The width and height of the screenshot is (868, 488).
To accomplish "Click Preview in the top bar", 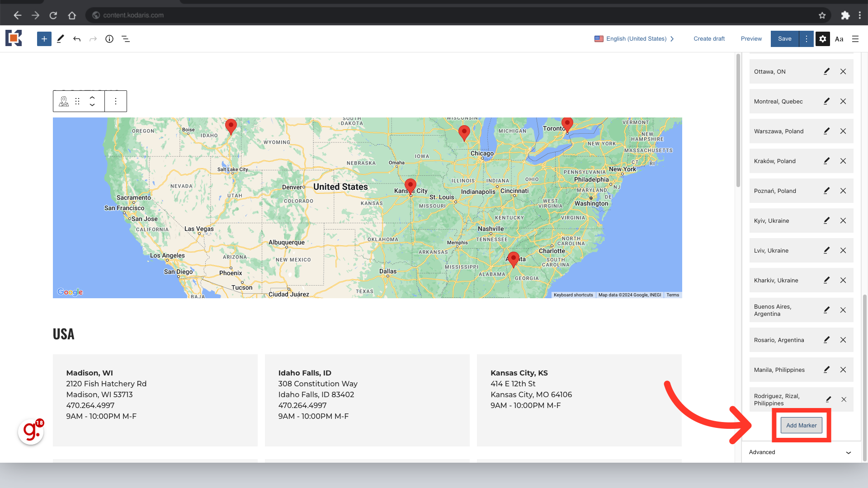I will pyautogui.click(x=751, y=39).
